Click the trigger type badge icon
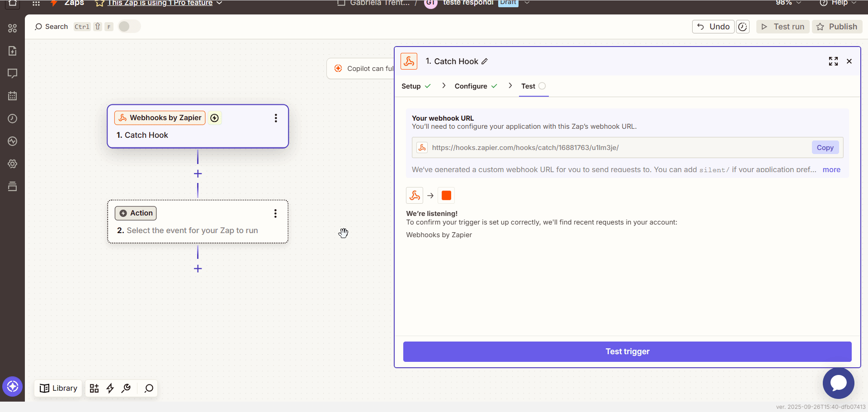868x412 pixels. coord(215,118)
